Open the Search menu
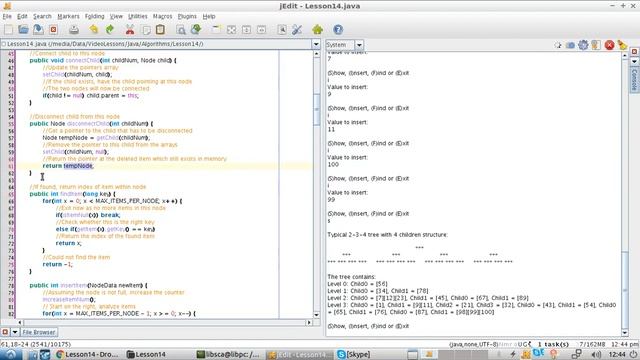The width and height of the screenshot is (640, 360). (42, 16)
